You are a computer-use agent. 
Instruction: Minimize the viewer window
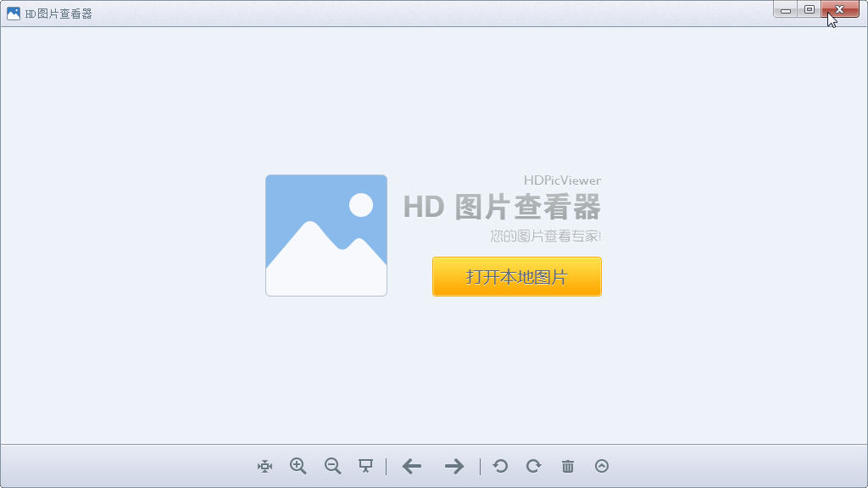(785, 9)
